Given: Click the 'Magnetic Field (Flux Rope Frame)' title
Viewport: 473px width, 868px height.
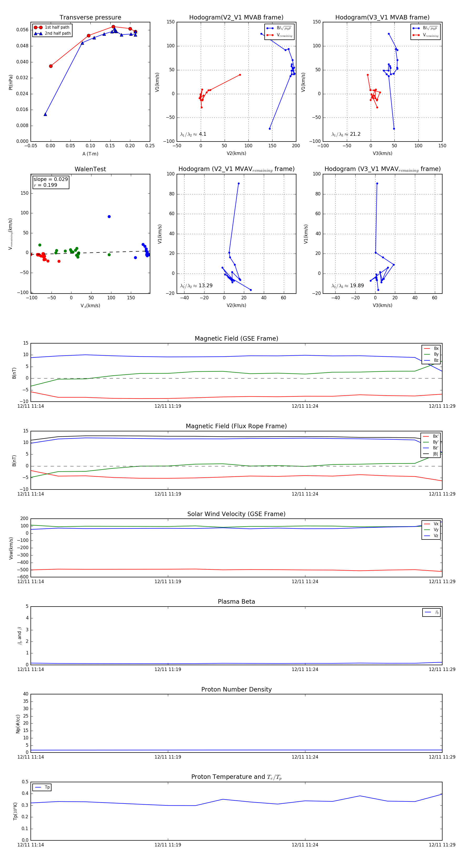Looking at the screenshot, I should pyautogui.click(x=236, y=426).
